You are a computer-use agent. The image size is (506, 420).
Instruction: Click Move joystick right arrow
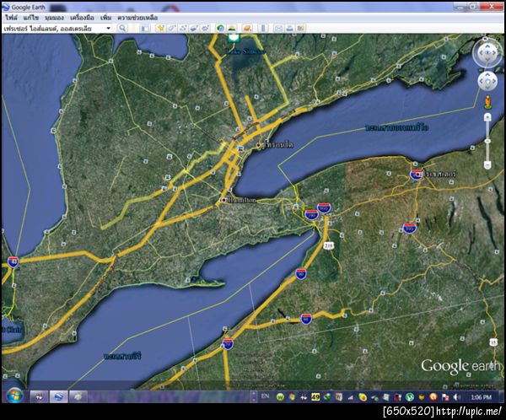493,81
